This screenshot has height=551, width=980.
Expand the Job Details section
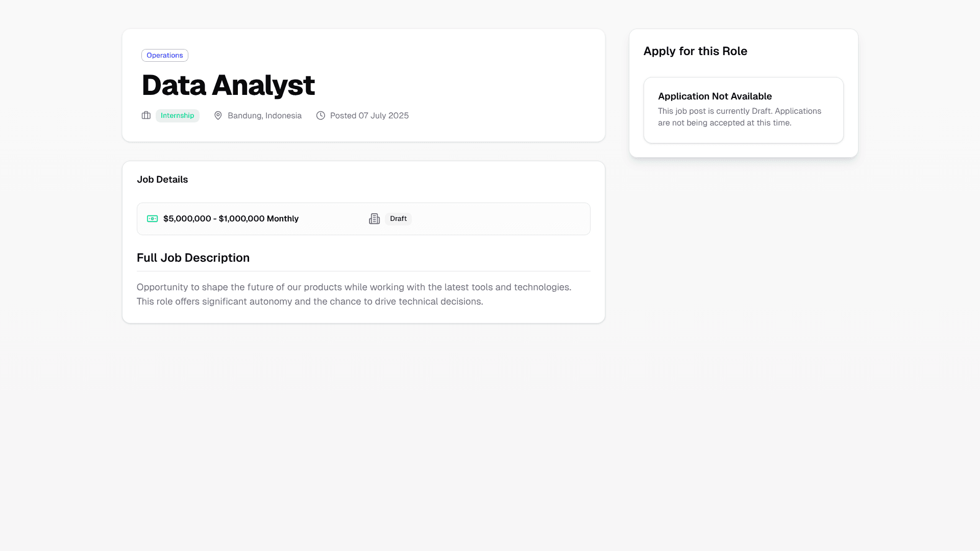coord(162,179)
